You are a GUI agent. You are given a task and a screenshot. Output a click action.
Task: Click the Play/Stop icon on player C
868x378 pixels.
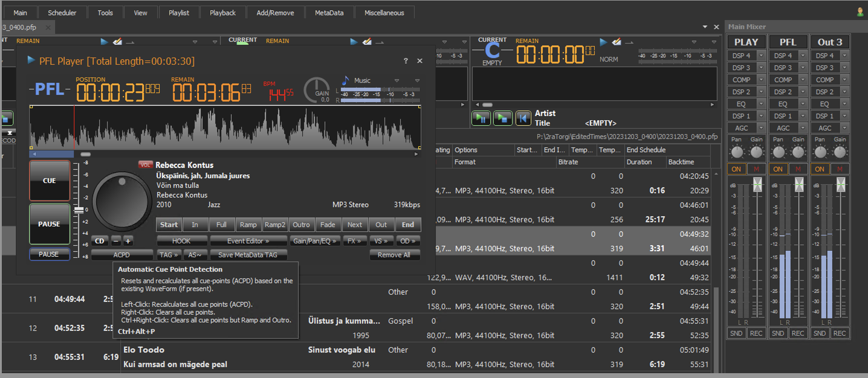click(502, 118)
